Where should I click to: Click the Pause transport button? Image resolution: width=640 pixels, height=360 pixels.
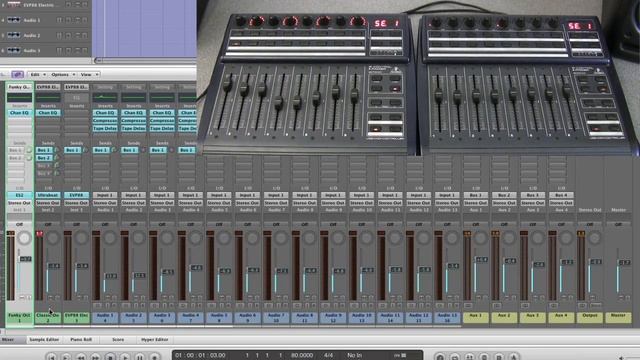[x=140, y=357]
